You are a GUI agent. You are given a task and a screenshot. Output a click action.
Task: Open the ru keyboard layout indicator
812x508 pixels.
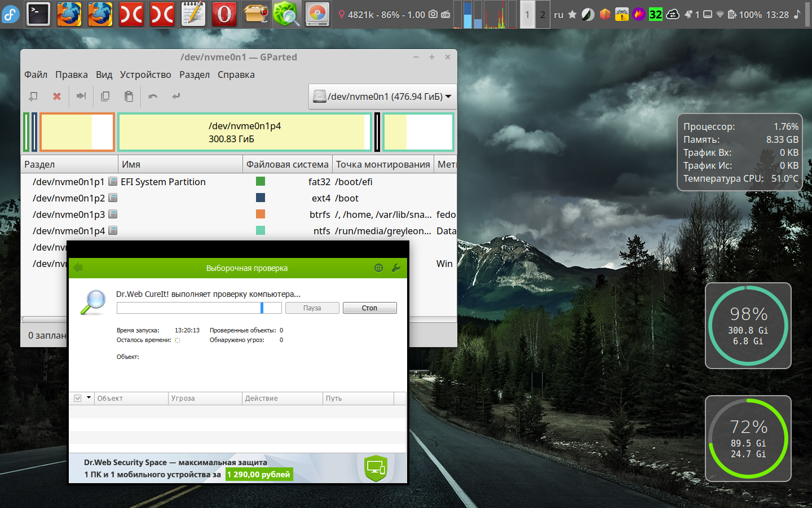click(558, 15)
